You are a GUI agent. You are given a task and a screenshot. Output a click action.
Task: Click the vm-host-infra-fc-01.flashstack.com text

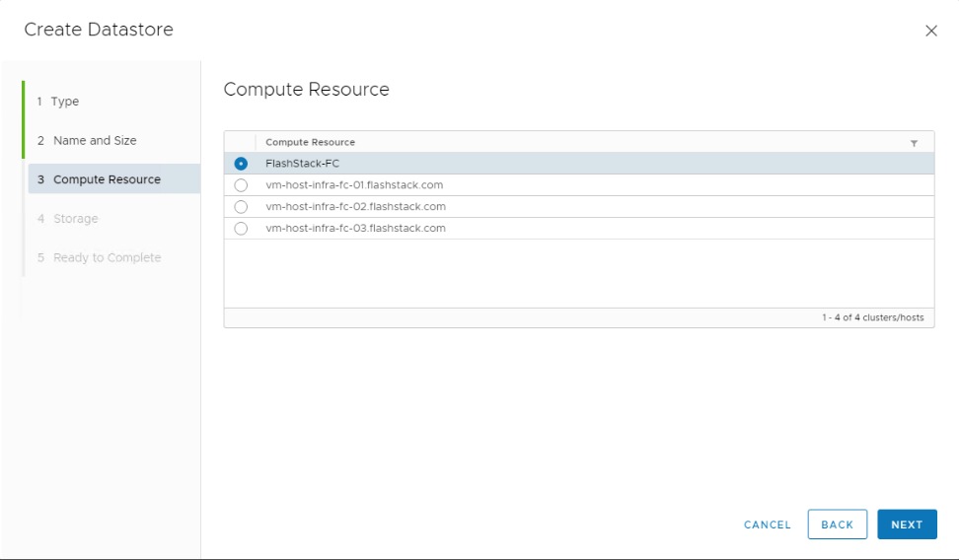354,184
